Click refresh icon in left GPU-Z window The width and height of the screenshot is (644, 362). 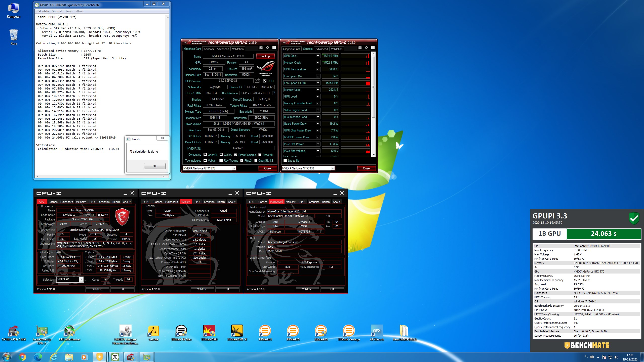[x=268, y=48]
